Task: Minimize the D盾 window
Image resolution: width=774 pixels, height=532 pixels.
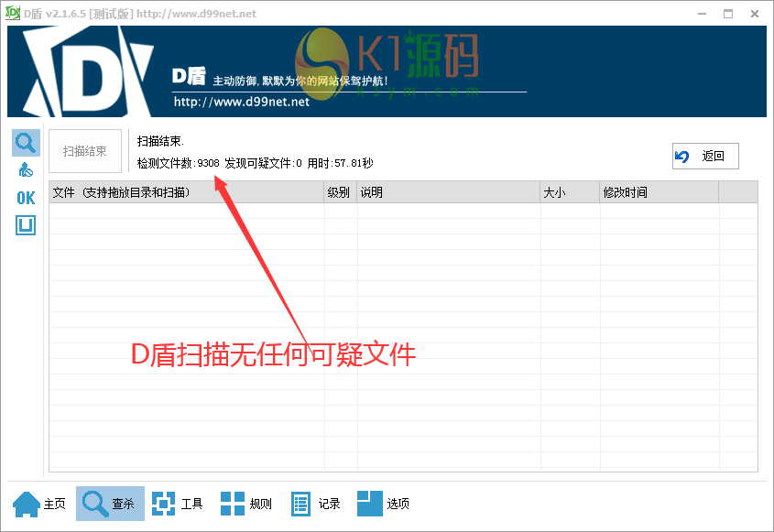Action: pos(702,14)
